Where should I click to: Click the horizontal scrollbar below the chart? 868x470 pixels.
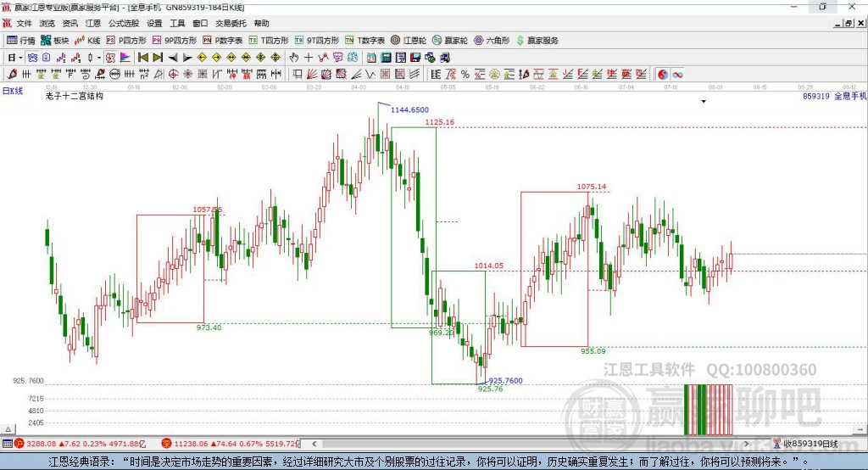pyautogui.click(x=531, y=444)
